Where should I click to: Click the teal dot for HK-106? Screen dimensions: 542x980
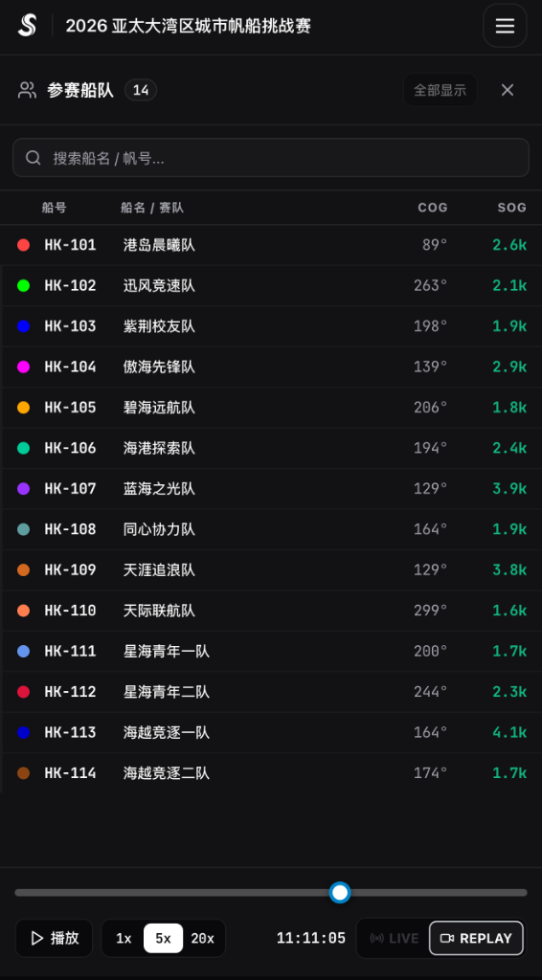point(23,448)
